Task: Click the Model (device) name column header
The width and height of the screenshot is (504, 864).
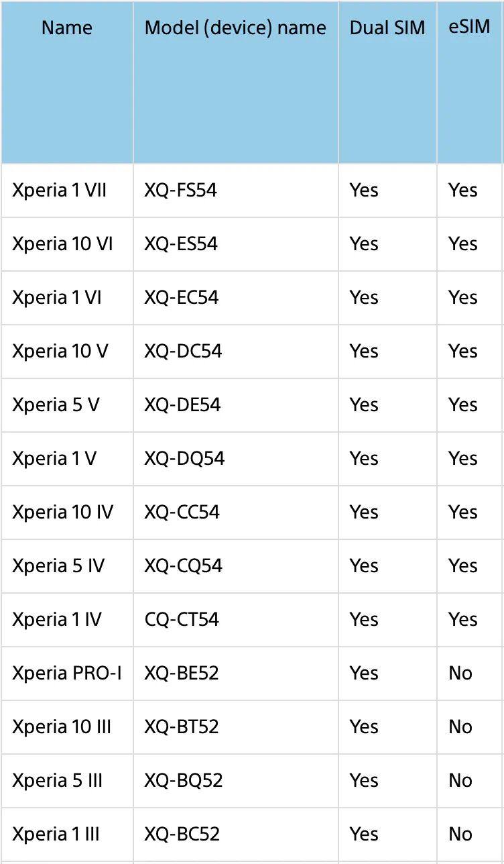Action: pyautogui.click(x=235, y=28)
